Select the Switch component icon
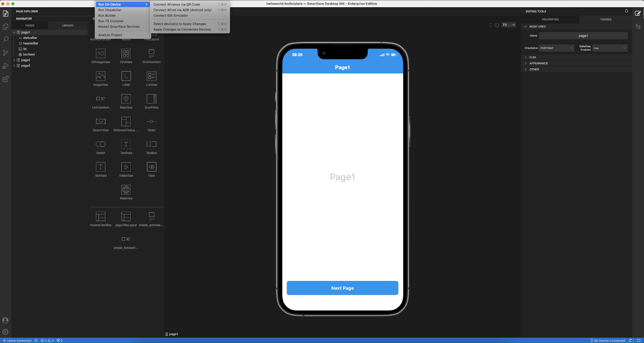Screen dimensions: 644x343 [x=101, y=144]
